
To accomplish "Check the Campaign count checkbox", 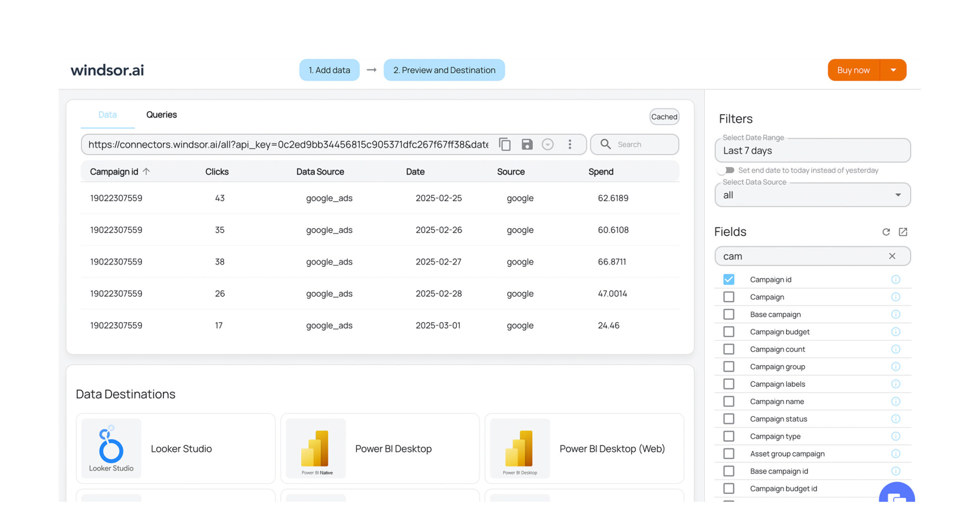I will click(x=729, y=349).
